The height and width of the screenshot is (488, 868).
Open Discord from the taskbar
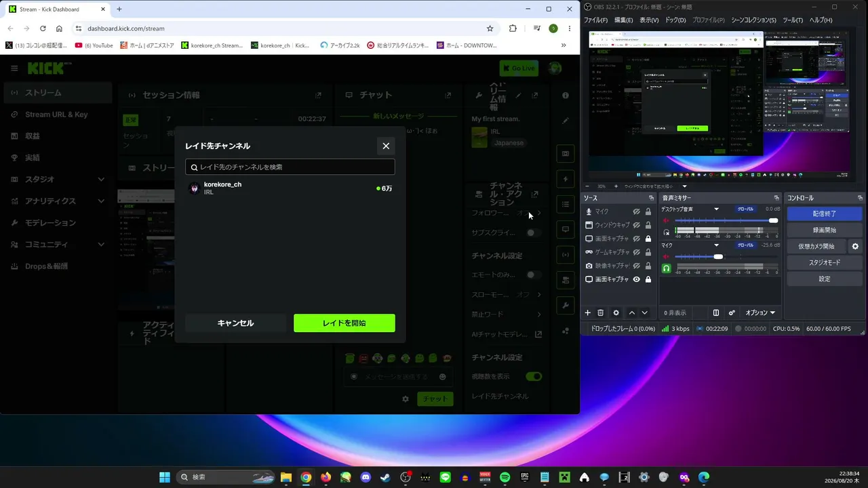(366, 477)
